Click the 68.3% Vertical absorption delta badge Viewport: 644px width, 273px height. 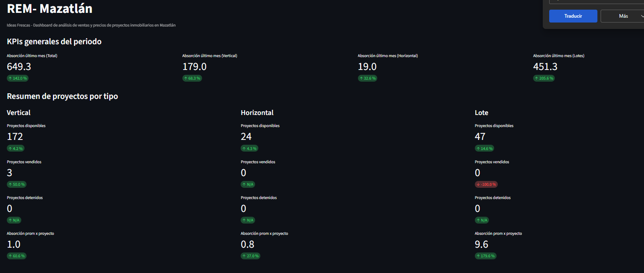tap(192, 78)
